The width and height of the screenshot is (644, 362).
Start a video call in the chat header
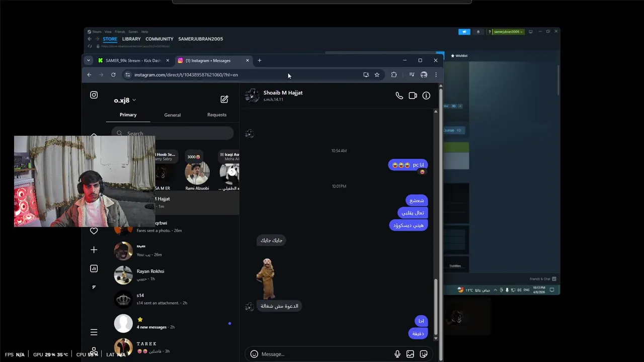coord(413,96)
